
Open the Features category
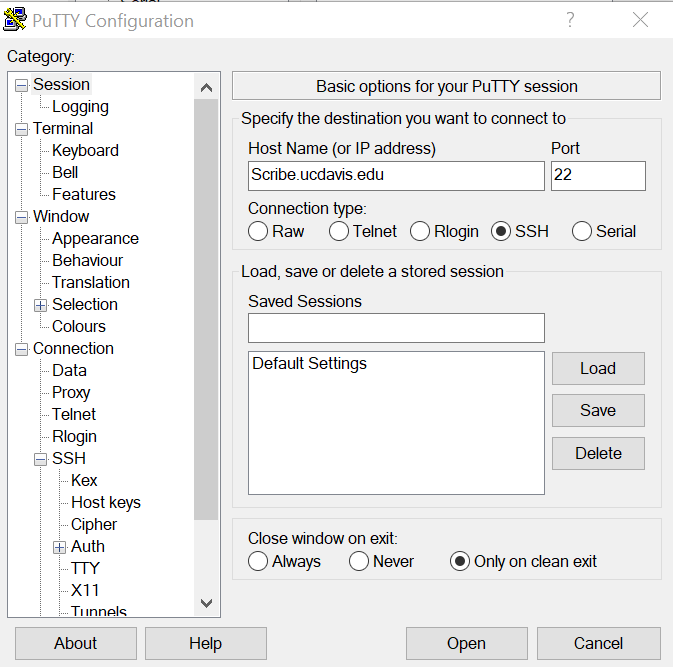[84, 194]
